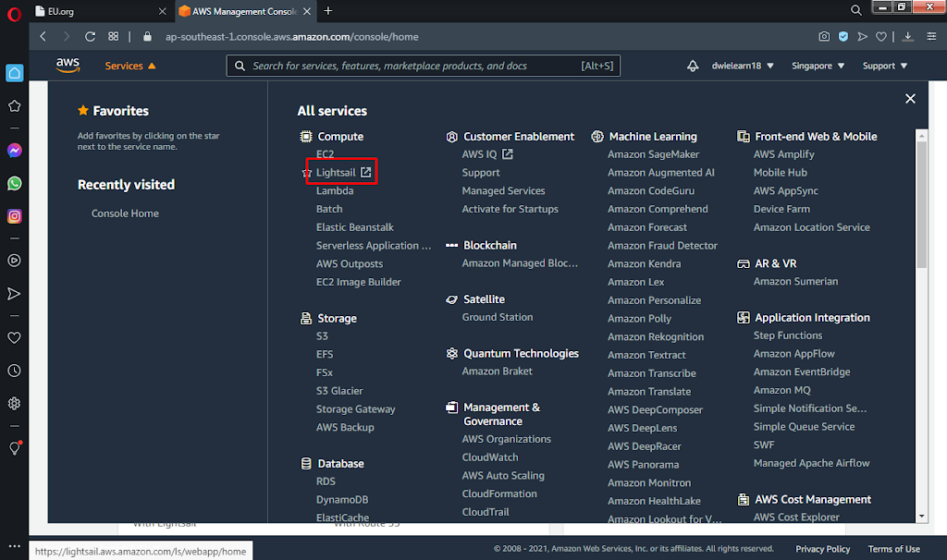Open AWS IQ external link
Screen dimensions: 947x560
pos(486,154)
